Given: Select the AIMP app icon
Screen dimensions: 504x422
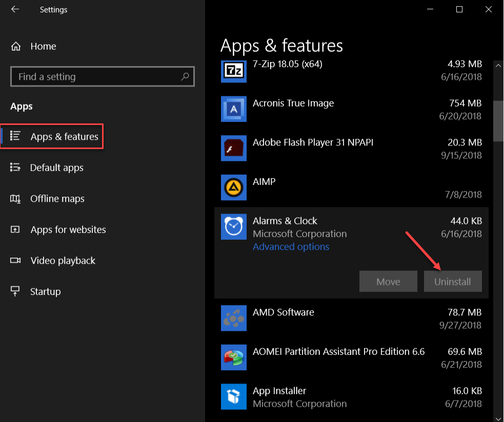Looking at the screenshot, I should (234, 187).
